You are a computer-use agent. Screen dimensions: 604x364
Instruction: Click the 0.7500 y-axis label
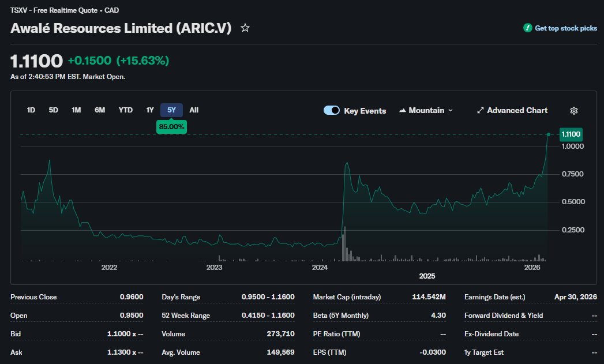point(572,174)
